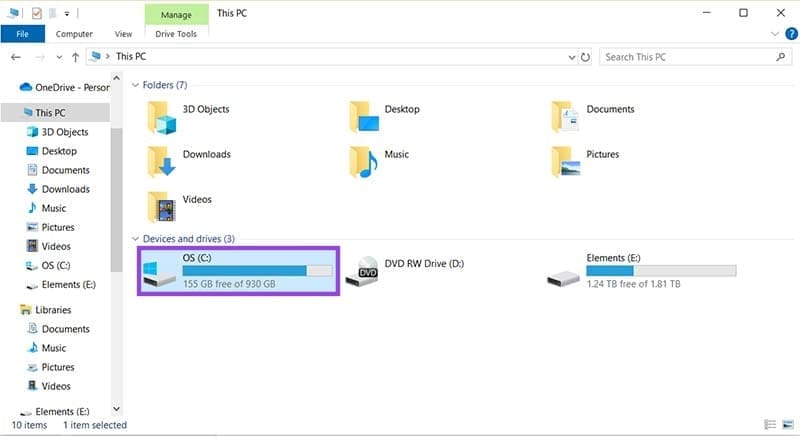The width and height of the screenshot is (800, 436).
Task: Open the Music folder in Folders section
Action: 364,161
